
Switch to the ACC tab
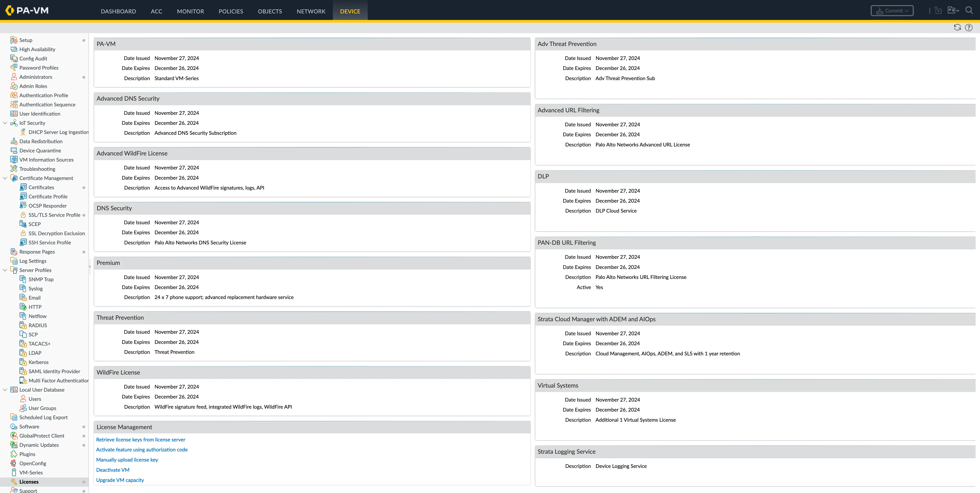pos(156,12)
